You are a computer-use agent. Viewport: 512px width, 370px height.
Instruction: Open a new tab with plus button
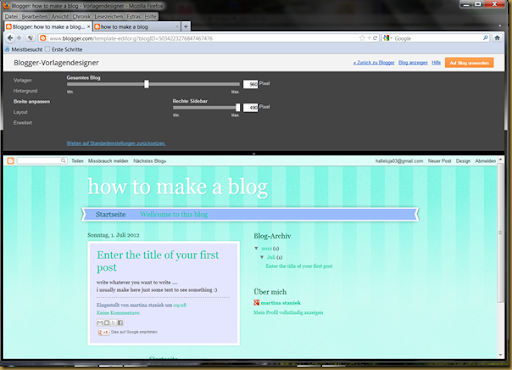[x=186, y=26]
